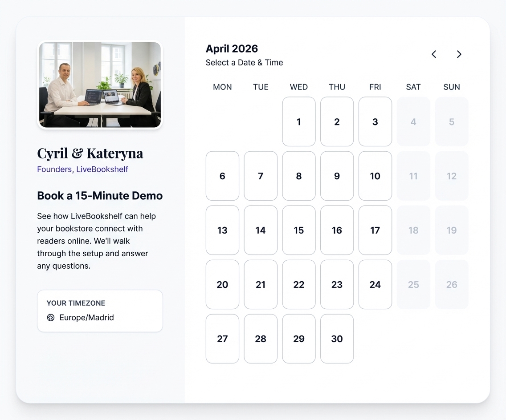Click the Book a 15-Minute Demo heading
The image size is (506, 420).
click(x=99, y=195)
